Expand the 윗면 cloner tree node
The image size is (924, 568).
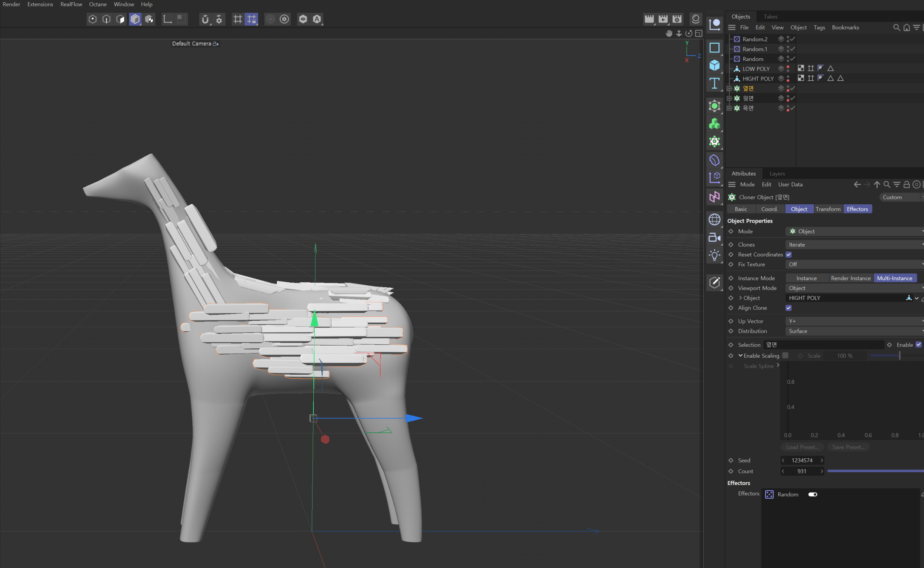point(729,98)
